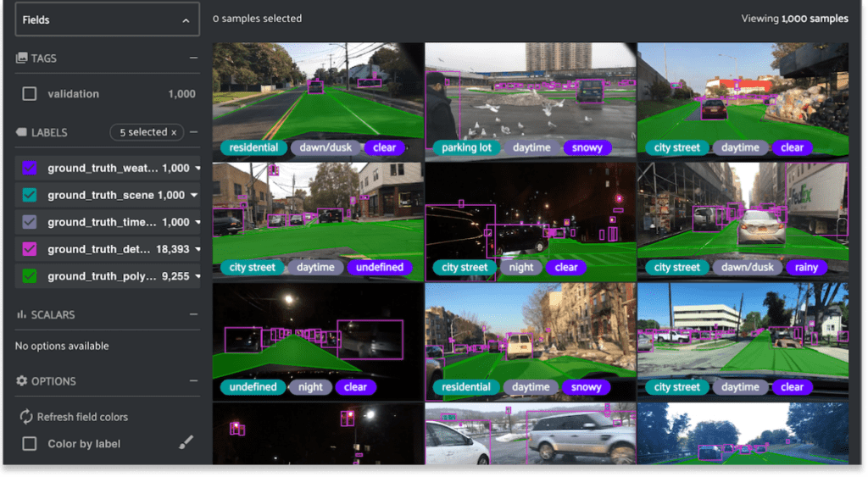Click the LABELS tag icon
The height and width of the screenshot is (477, 868).
tap(21, 132)
